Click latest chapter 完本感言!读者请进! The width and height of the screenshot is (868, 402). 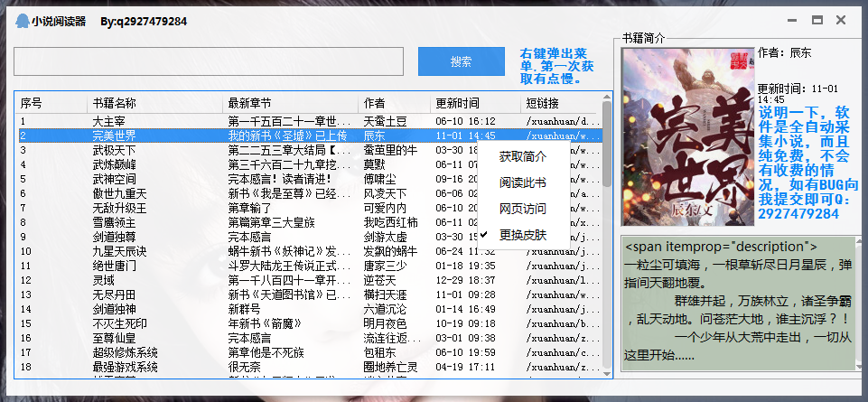point(280,179)
